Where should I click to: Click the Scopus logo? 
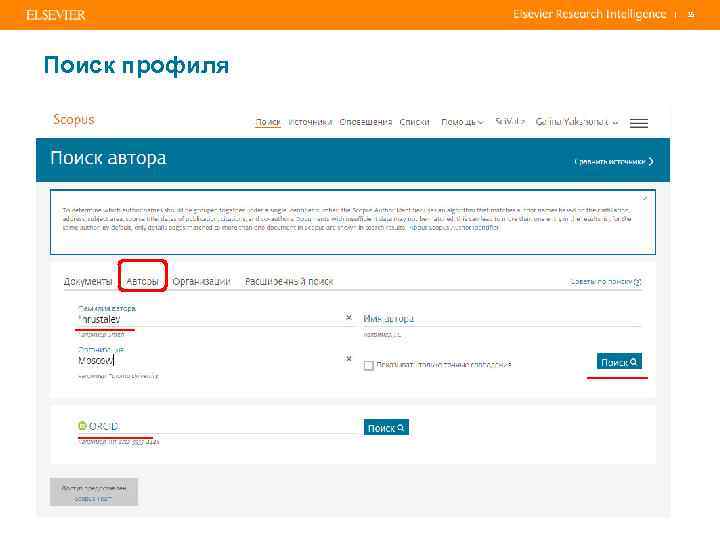[x=73, y=119]
